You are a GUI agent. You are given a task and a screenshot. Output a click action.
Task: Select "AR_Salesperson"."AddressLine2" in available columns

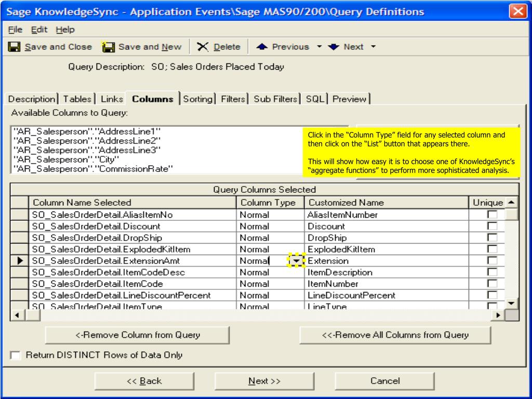tap(87, 140)
